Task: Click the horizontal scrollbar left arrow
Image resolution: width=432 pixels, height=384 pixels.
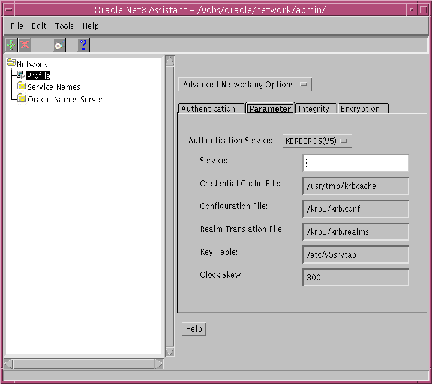Action: click(x=9, y=364)
